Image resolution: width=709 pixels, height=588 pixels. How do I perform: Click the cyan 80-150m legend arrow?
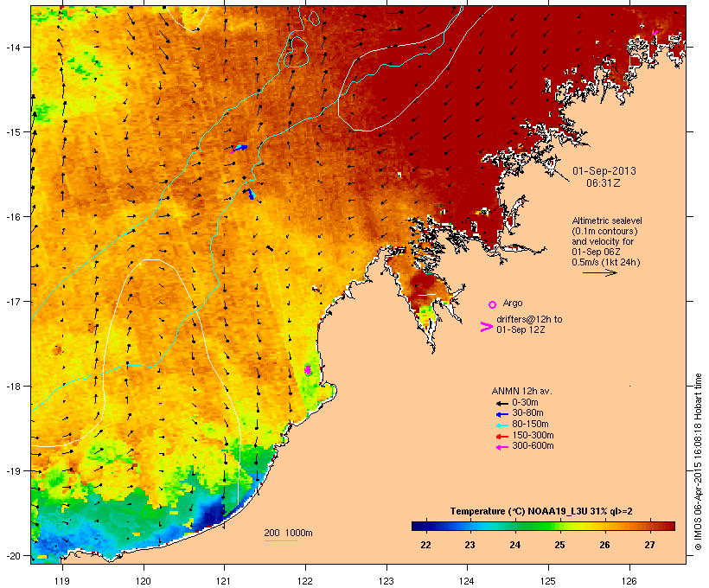(x=501, y=425)
